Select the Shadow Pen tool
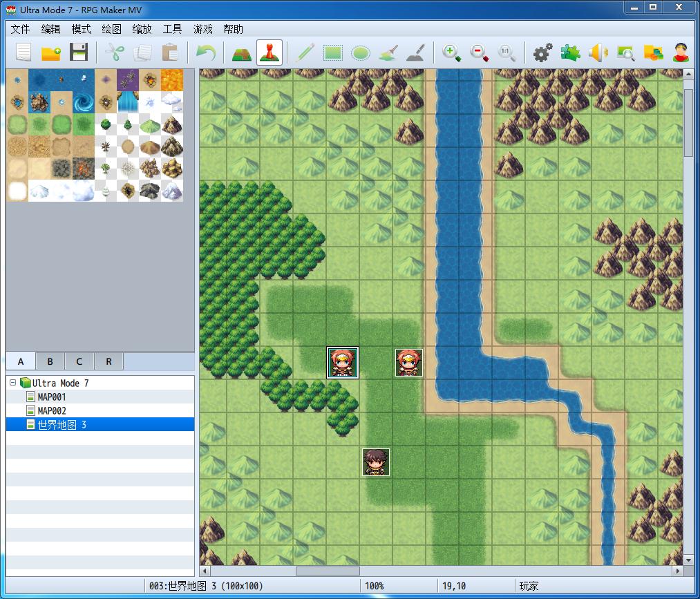The image size is (700, 599). coord(415,53)
